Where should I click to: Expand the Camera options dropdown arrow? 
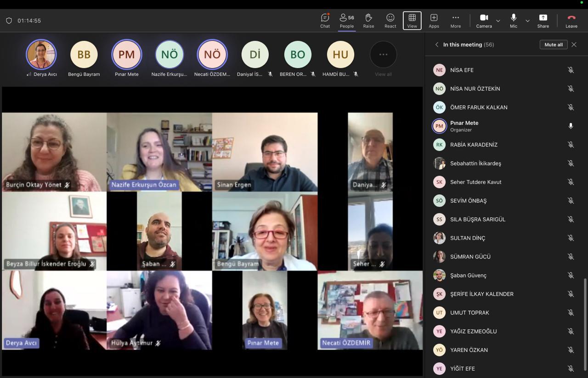click(498, 21)
